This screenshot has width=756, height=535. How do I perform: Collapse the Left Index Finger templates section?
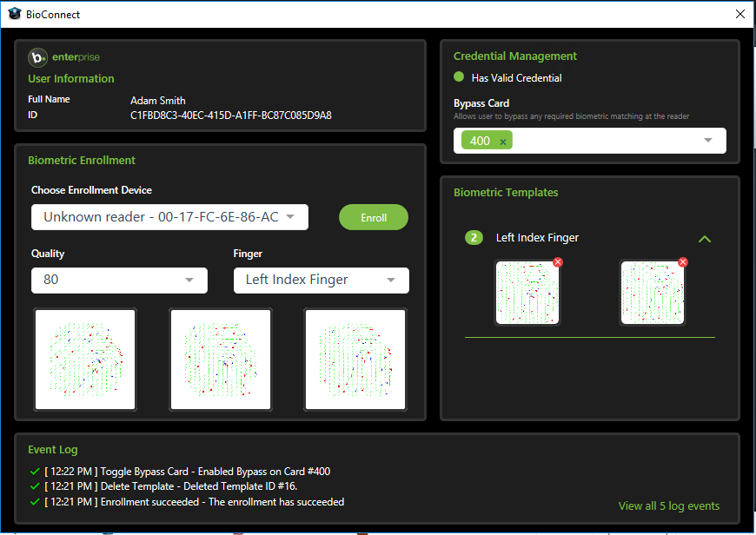[x=705, y=239]
